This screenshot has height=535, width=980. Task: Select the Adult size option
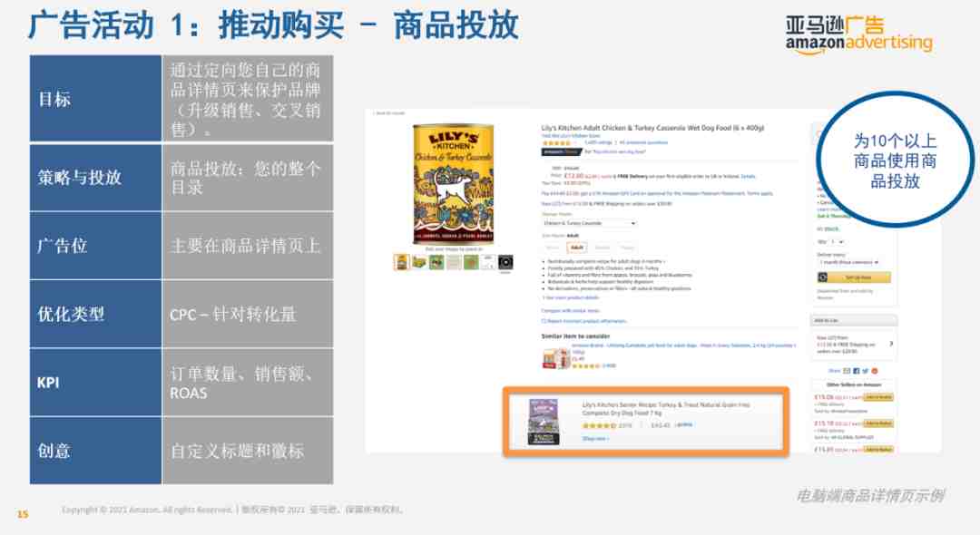pos(576,248)
